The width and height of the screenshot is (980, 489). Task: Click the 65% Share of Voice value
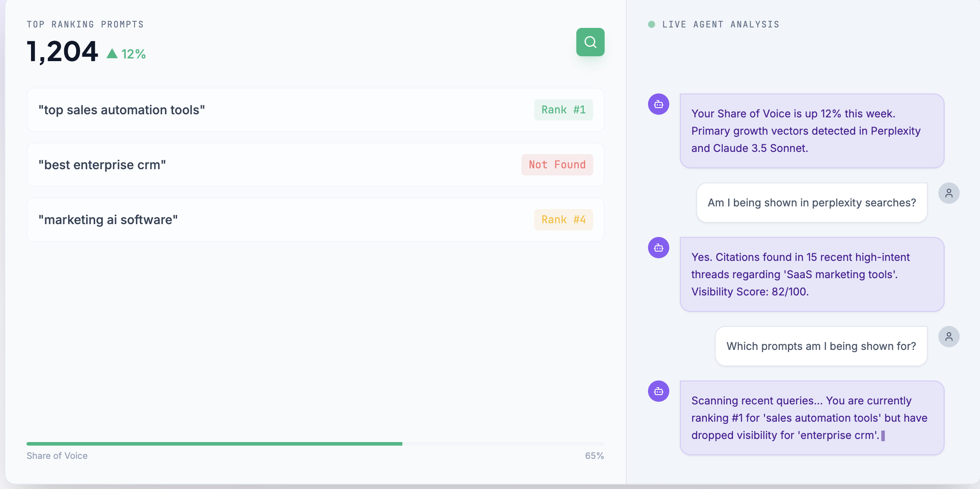click(594, 455)
